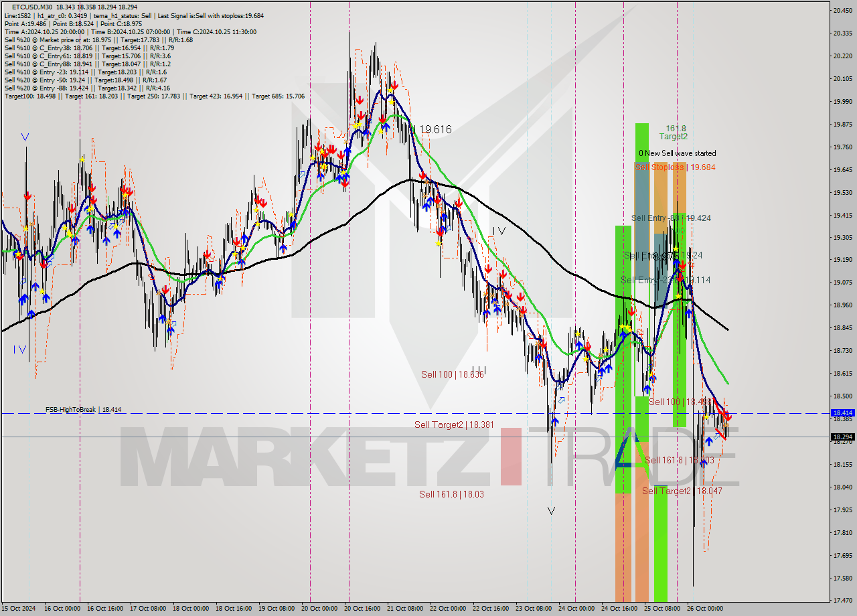Select the '20 Oct 16:00' time label

pyautogui.click(x=362, y=609)
